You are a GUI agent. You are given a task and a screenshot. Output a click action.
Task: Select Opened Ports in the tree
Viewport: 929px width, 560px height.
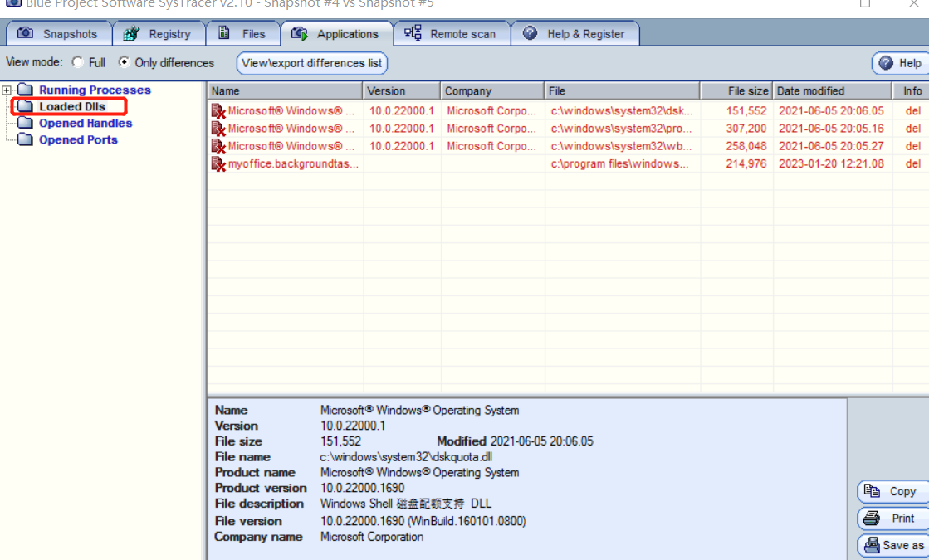(x=78, y=139)
